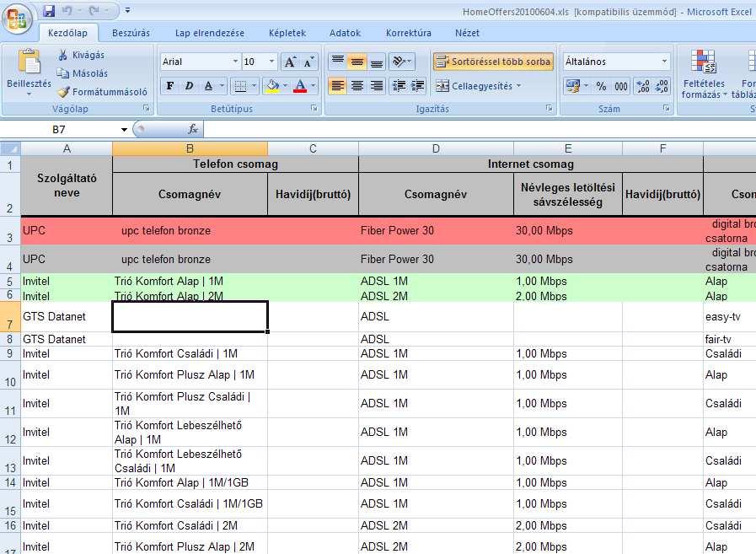Screen dimensions: 756x554
Task: Increase font size with the large A icon
Action: pyautogui.click(x=290, y=62)
